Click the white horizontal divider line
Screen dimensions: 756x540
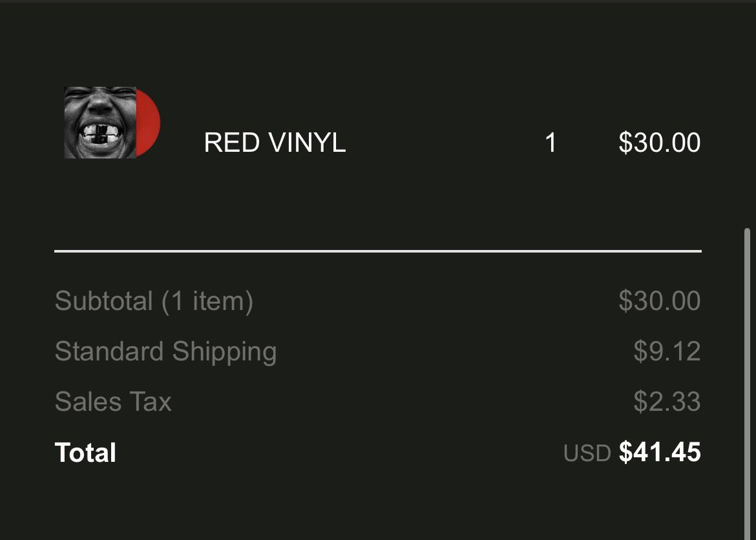[x=378, y=251]
